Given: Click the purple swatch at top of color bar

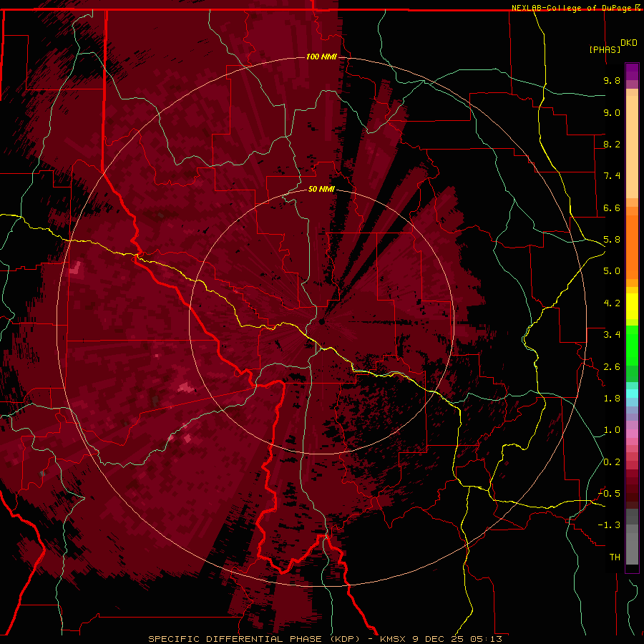Looking at the screenshot, I should click(x=632, y=72).
